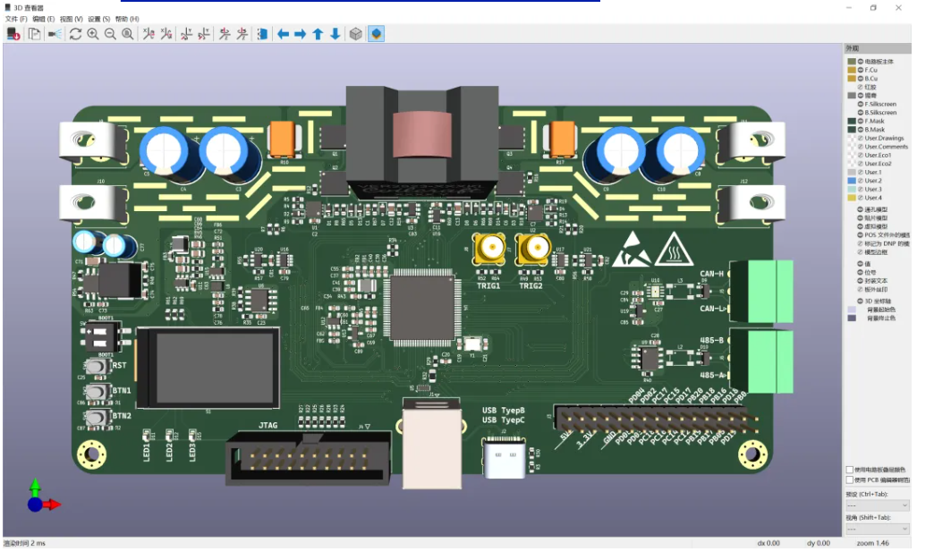Pan the board left with arrow icon
The image size is (934, 560).
[x=283, y=34]
